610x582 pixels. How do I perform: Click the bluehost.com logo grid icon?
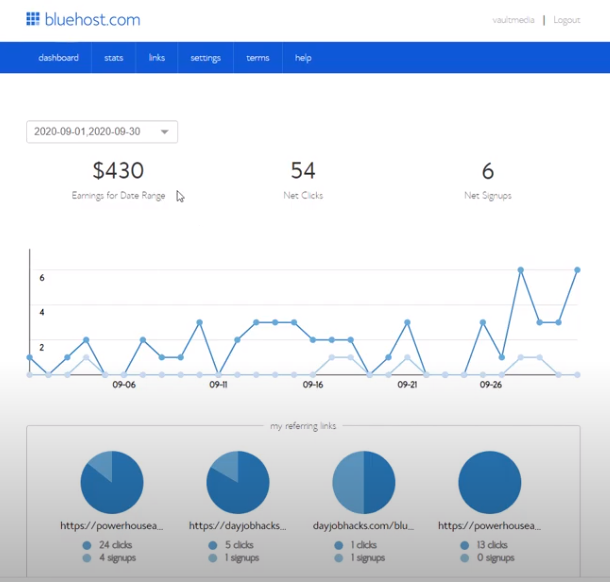click(x=33, y=19)
